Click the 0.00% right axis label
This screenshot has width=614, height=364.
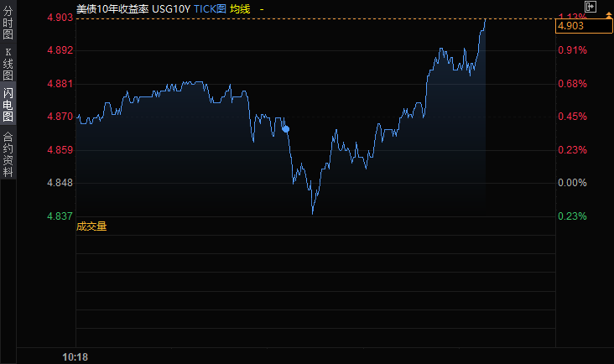pos(573,183)
